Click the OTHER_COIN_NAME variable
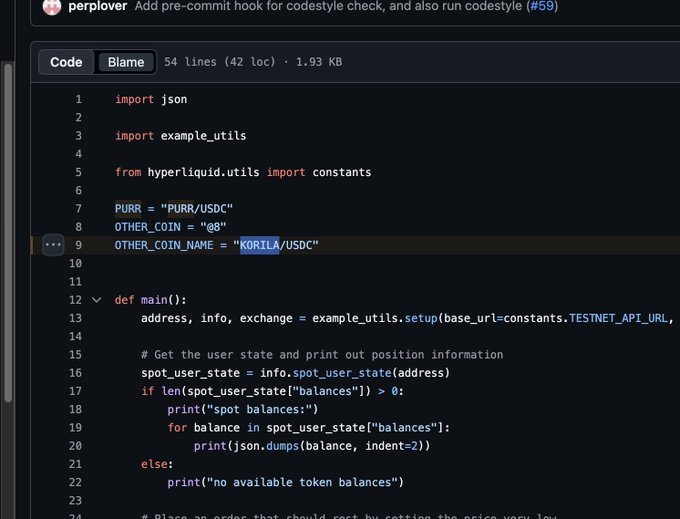This screenshot has width=680, height=519. click(x=164, y=245)
